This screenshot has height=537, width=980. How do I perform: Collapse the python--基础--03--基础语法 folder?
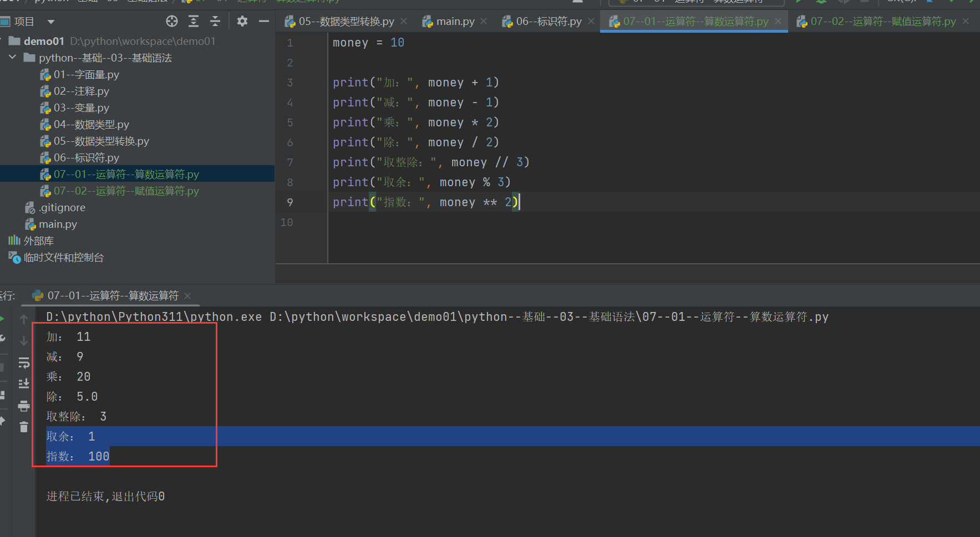tap(12, 57)
